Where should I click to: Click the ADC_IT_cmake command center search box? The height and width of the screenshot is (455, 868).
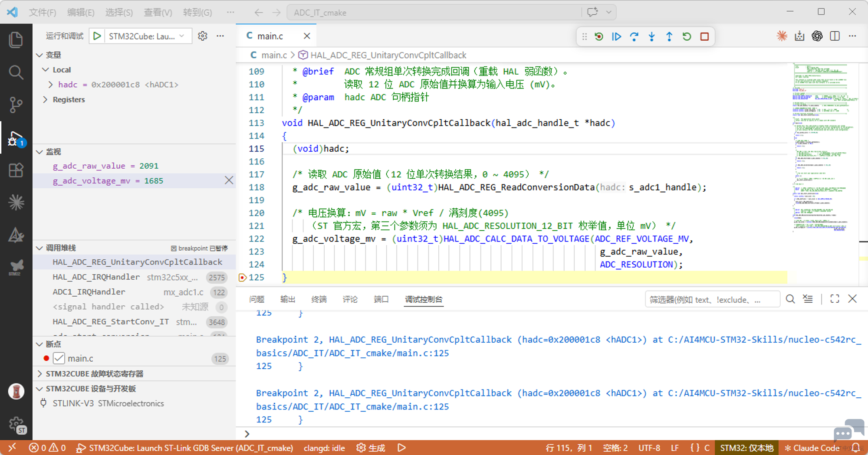(434, 13)
